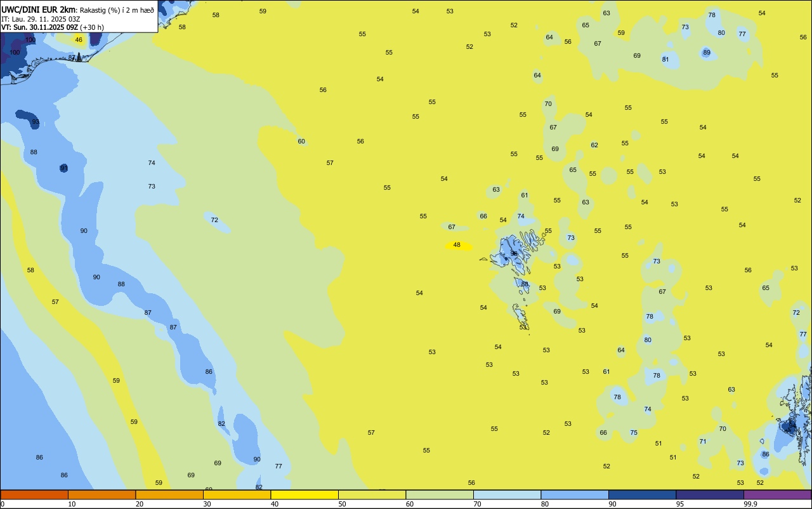Select the '81' humidity value
Image resolution: width=812 pixels, height=509 pixels.
click(665, 60)
